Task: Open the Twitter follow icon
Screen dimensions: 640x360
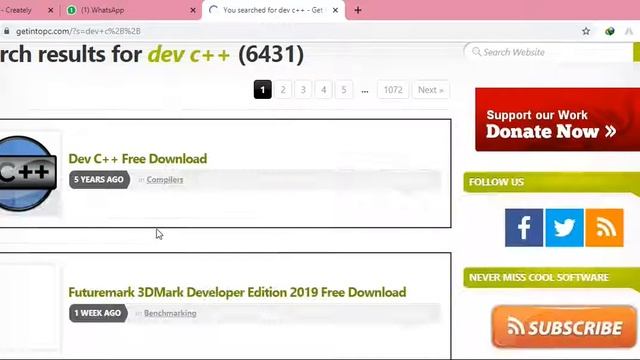Action: point(564,228)
